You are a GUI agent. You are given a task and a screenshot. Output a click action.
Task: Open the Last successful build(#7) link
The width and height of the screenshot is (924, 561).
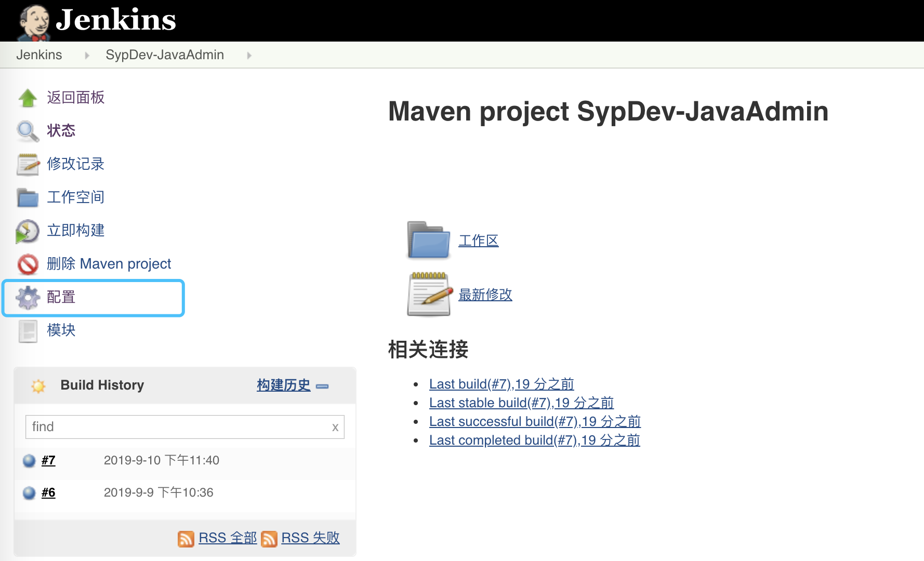click(x=535, y=421)
